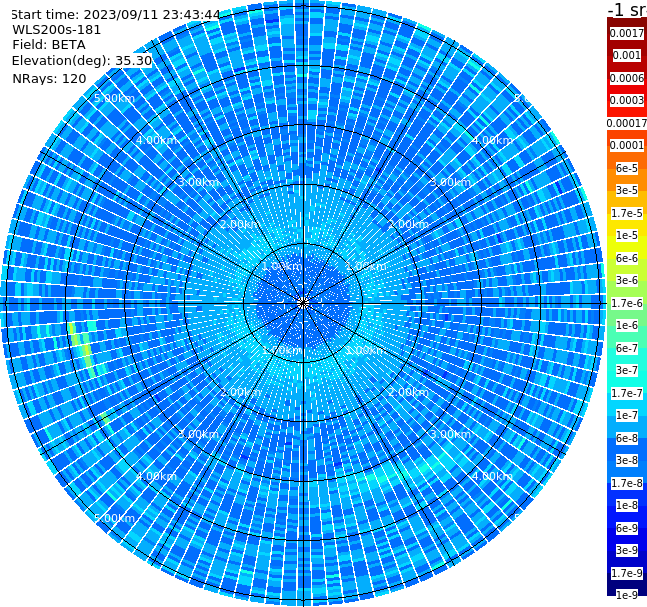Select the WLS200s-181 instrument label
Viewport: 647px width, 607px height.
[x=57, y=30]
